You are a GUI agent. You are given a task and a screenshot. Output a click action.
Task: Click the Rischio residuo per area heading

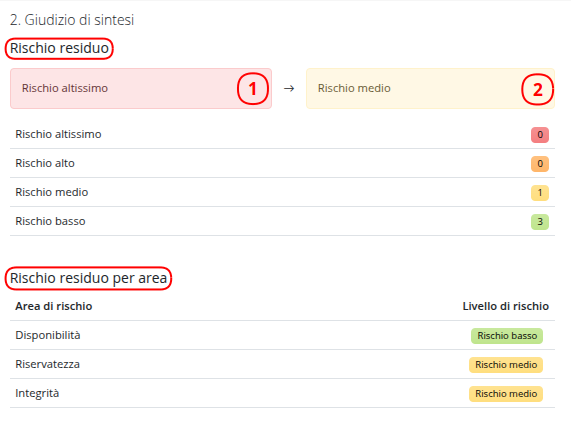click(x=88, y=278)
